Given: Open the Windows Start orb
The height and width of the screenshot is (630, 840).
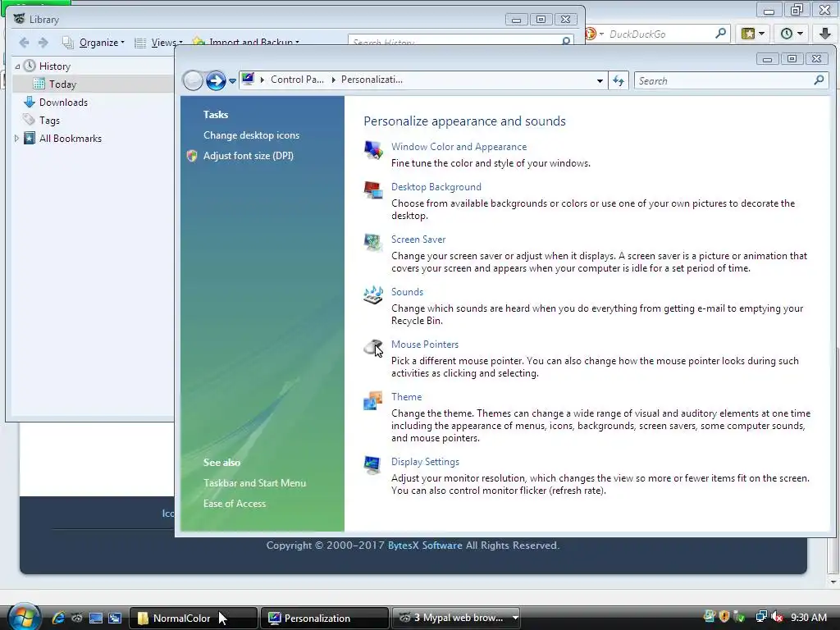Looking at the screenshot, I should click(x=23, y=617).
